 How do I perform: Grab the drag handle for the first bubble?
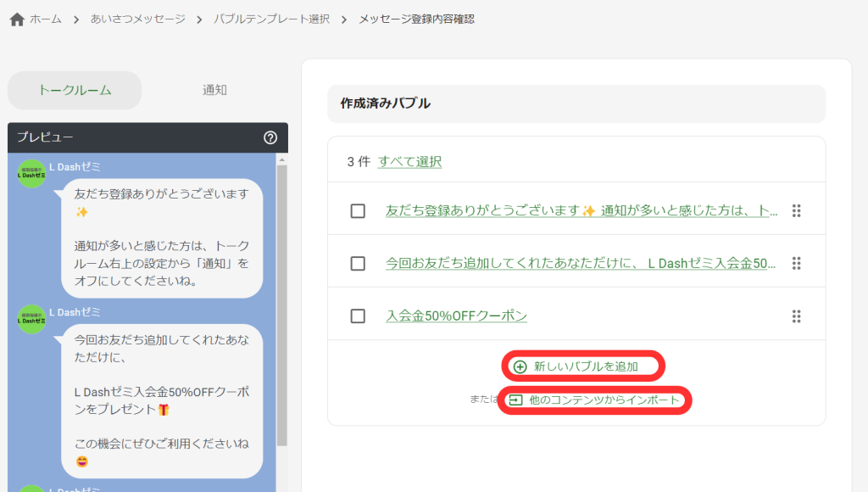point(796,210)
